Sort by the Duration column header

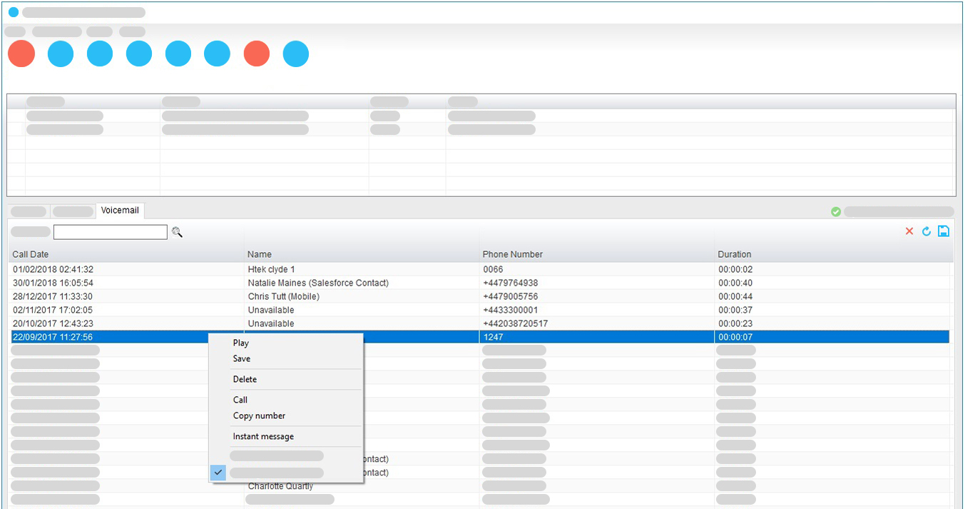pos(735,255)
